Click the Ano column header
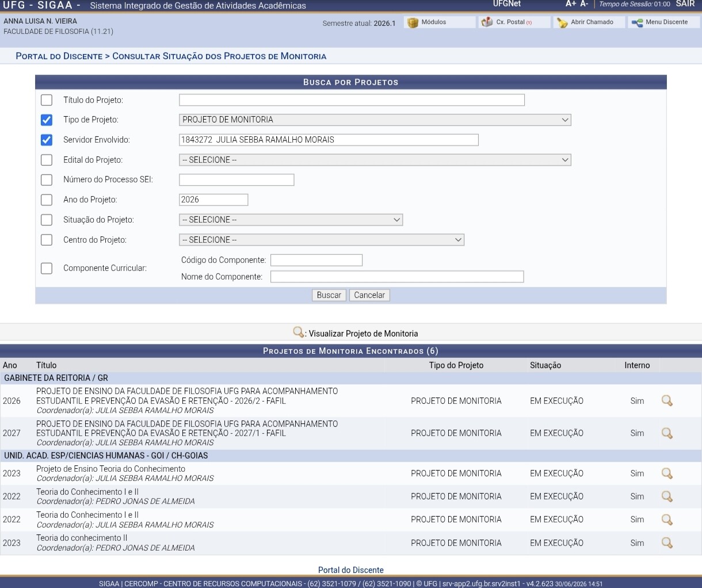 tap(10, 365)
